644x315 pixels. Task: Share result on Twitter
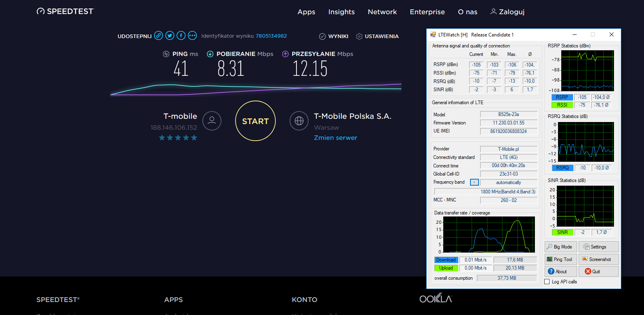pyautogui.click(x=170, y=36)
